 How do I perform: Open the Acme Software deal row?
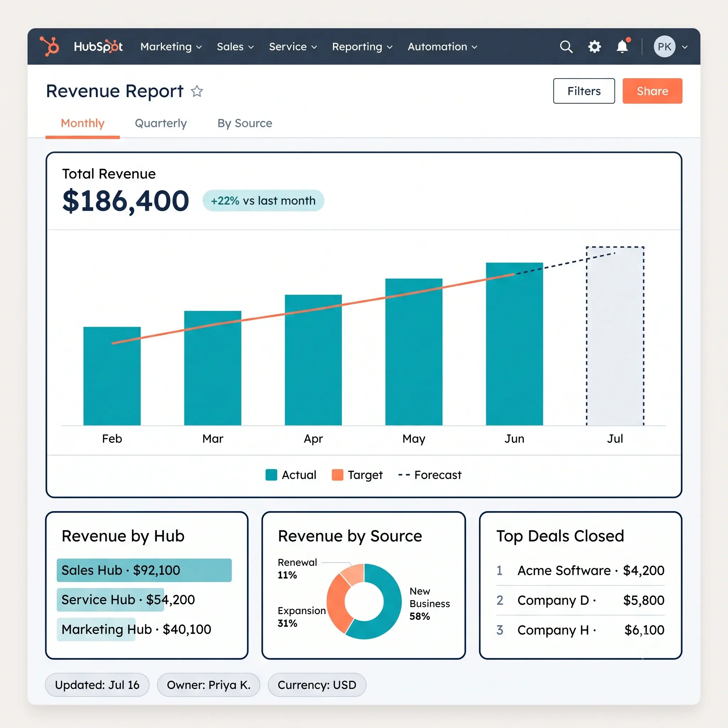580,571
